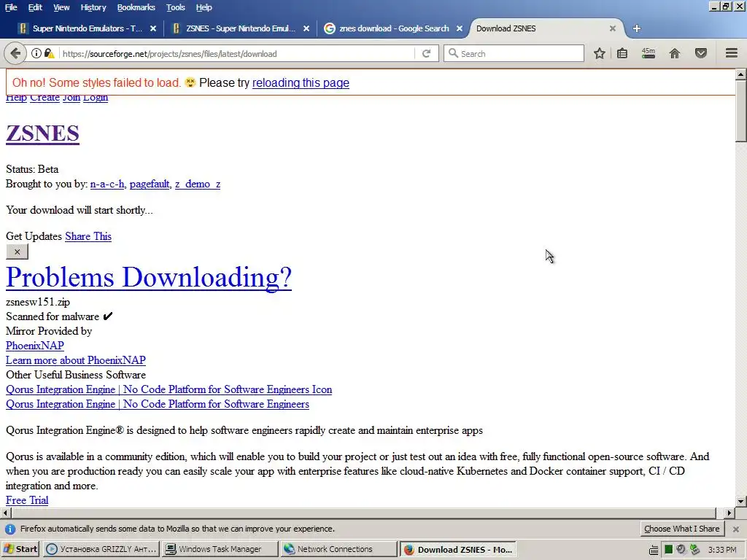Open the View menu
The image size is (747, 560).
click(61, 7)
